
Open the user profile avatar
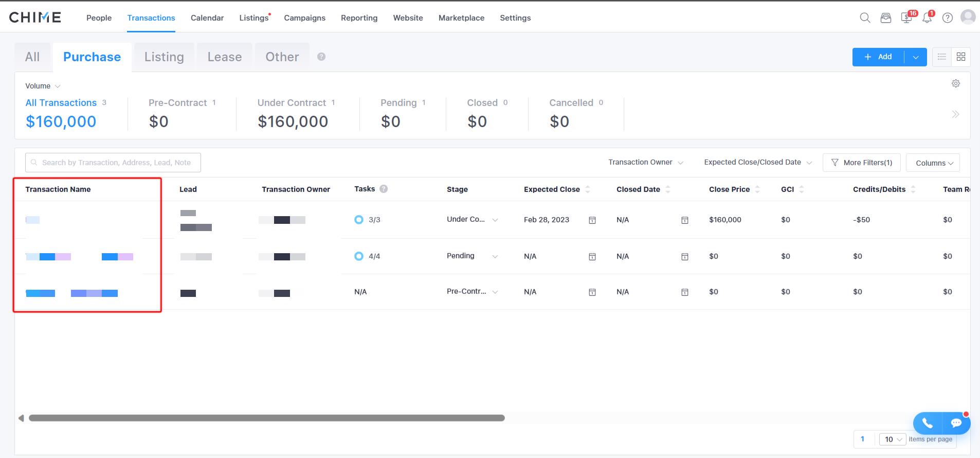tap(968, 17)
